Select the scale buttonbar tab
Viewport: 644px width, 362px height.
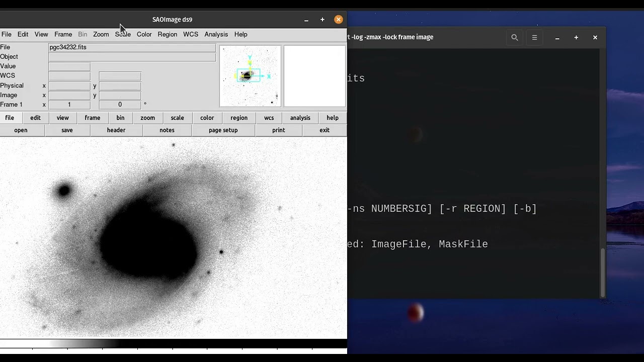click(177, 118)
